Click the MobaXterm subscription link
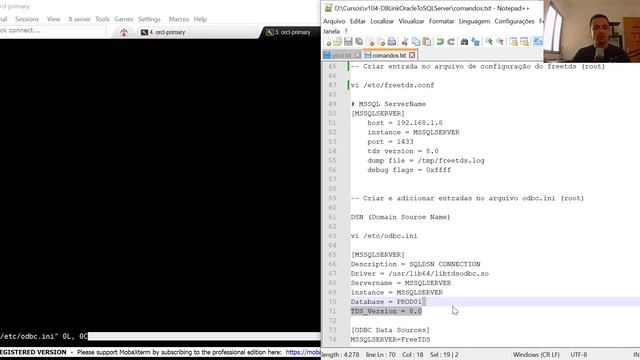This screenshot has width=640, height=360. pyautogui.click(x=303, y=352)
